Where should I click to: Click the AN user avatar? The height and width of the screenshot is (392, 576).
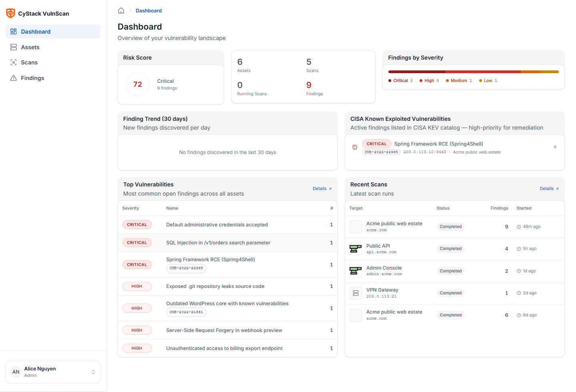[x=16, y=372]
